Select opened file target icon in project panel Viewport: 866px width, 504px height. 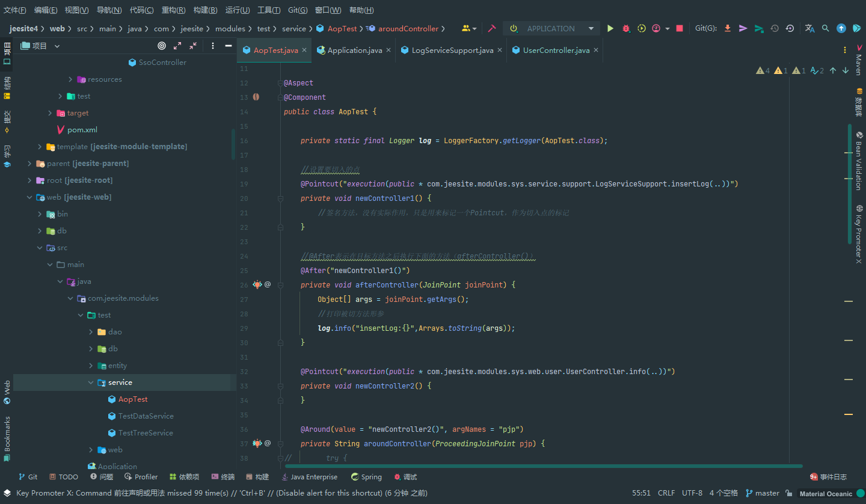pyautogui.click(x=162, y=46)
